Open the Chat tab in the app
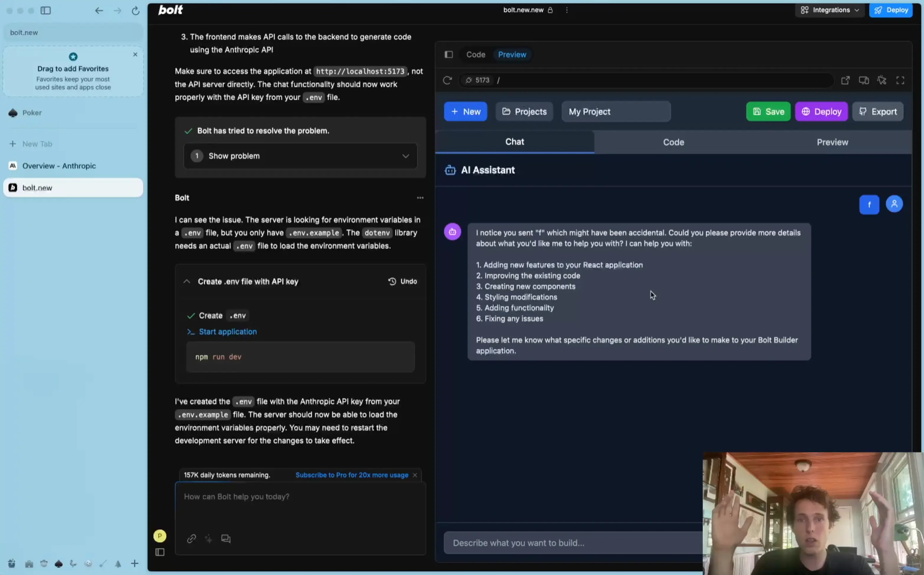924x575 pixels. coord(515,142)
